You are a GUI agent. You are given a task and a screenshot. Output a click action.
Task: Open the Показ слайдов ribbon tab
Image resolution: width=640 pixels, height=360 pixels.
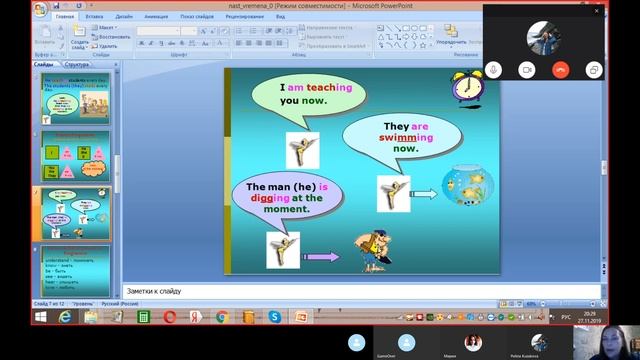197,17
